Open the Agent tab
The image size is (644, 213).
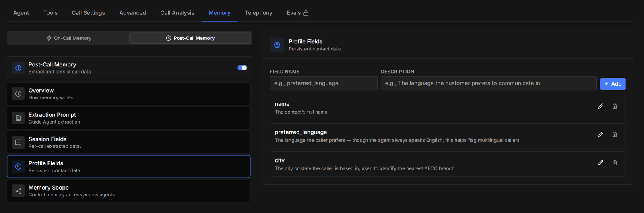pos(21,13)
